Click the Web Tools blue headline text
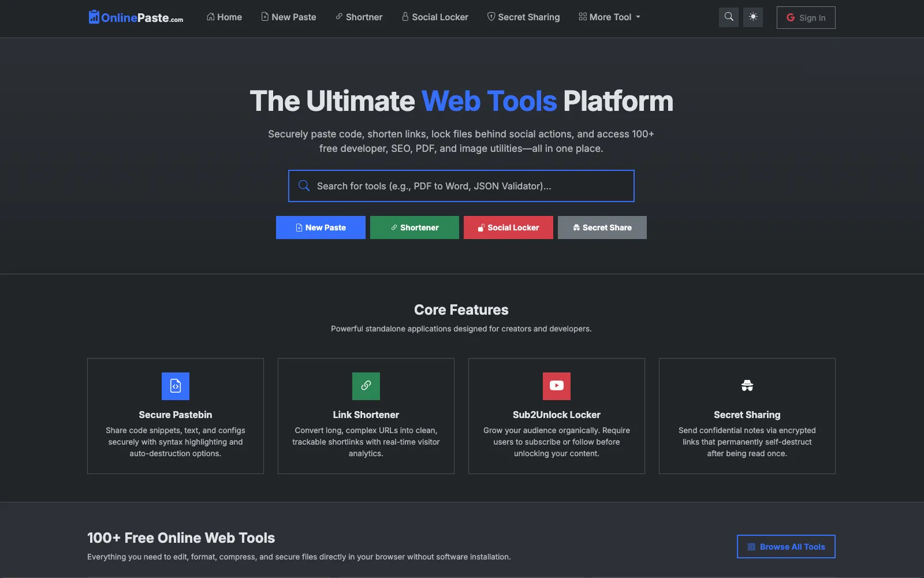The height and width of the screenshot is (578, 924). point(489,101)
